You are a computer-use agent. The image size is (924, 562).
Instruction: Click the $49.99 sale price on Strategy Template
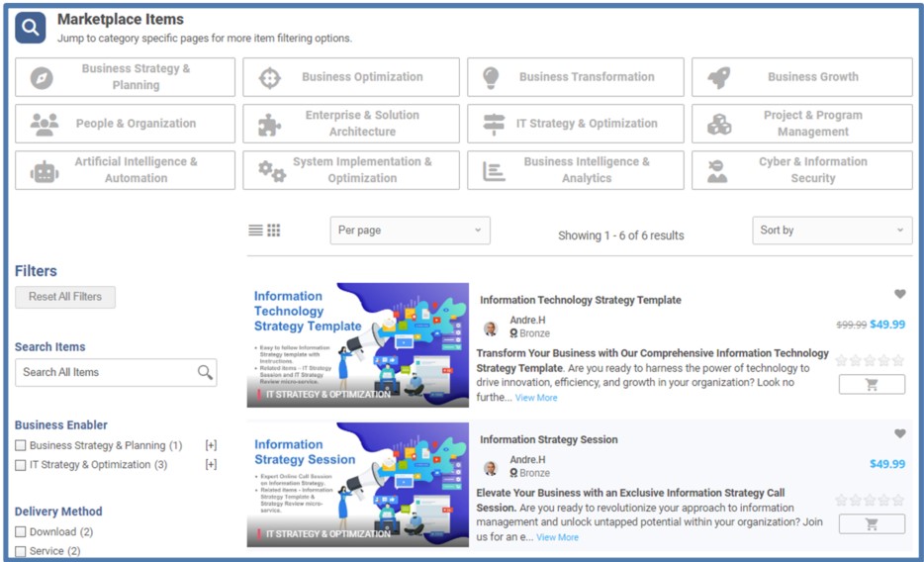point(887,325)
